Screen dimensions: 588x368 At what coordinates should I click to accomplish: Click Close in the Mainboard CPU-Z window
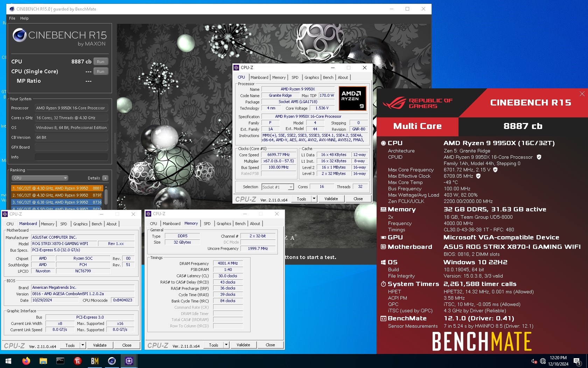(127, 345)
